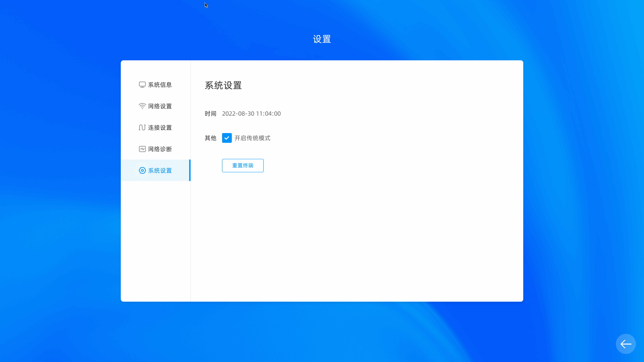Click the 时间 field label
This screenshot has height=362, width=644.
tap(210, 114)
